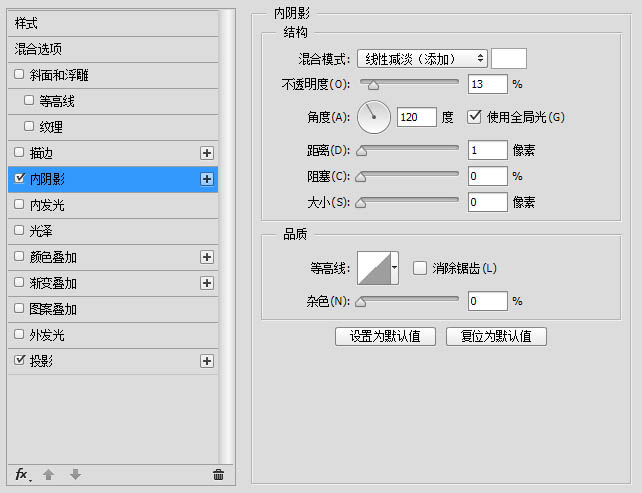Click plus icon beside 投影

point(207,361)
